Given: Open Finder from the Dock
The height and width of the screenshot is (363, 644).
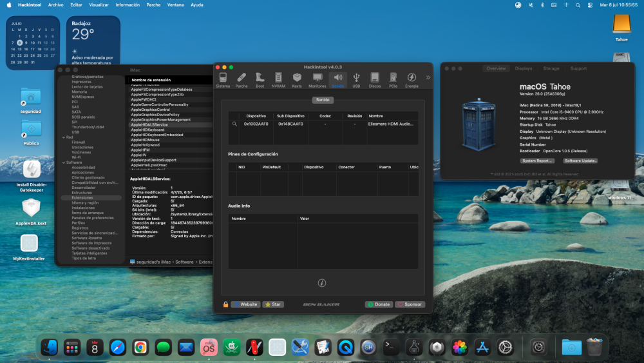Looking at the screenshot, I should (x=50, y=348).
